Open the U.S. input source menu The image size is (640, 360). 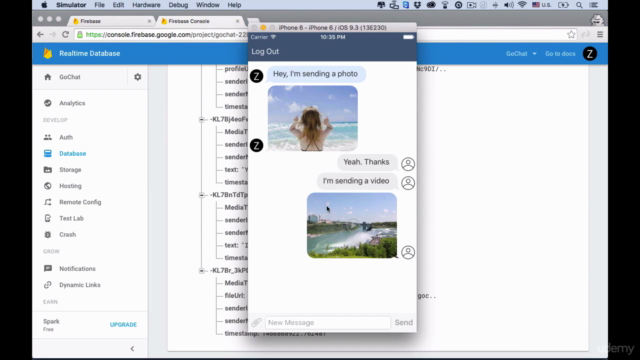click(542, 5)
